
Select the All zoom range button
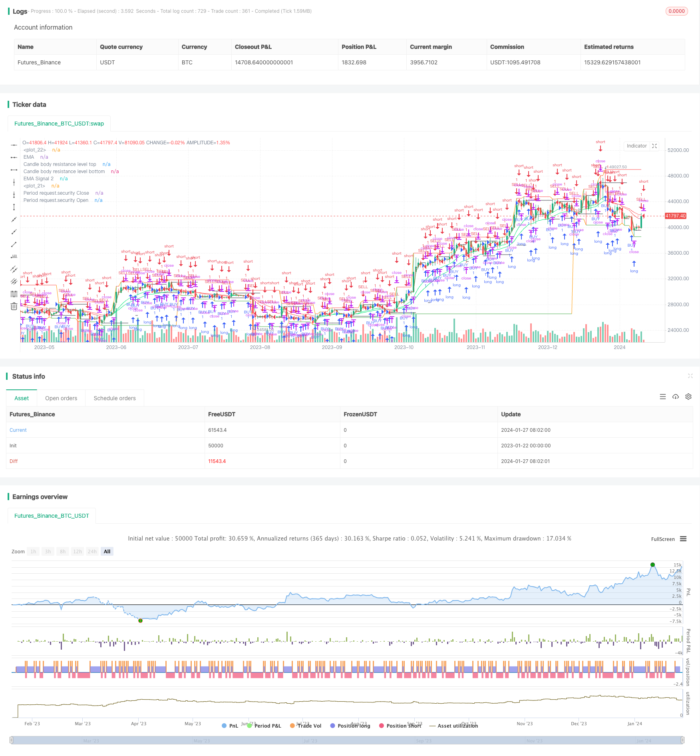[x=107, y=551]
